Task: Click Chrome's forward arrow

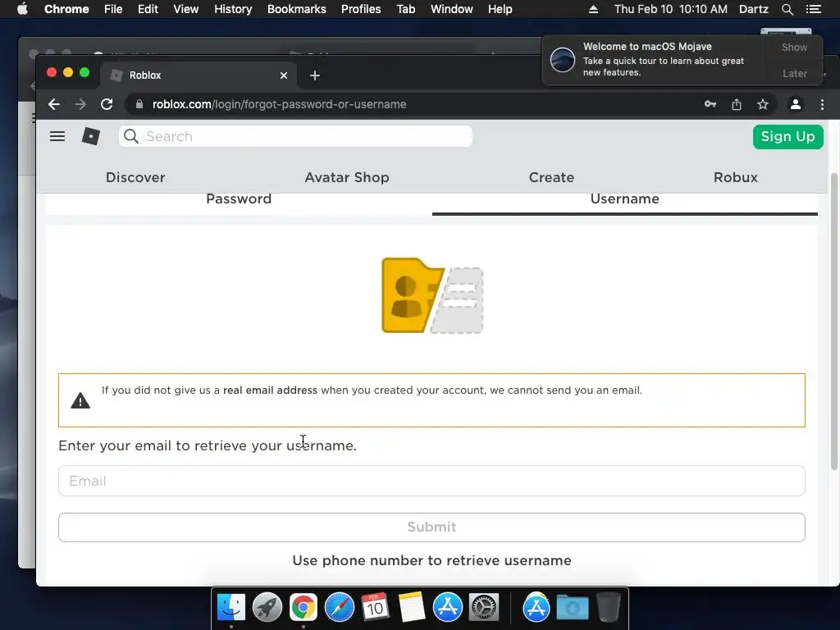Action: coord(80,104)
